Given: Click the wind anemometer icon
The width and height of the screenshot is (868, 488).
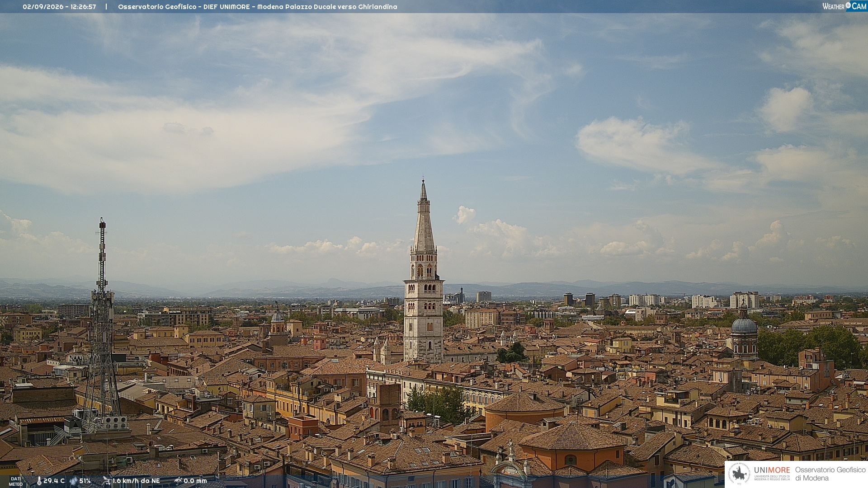Looking at the screenshot, I should tap(107, 481).
